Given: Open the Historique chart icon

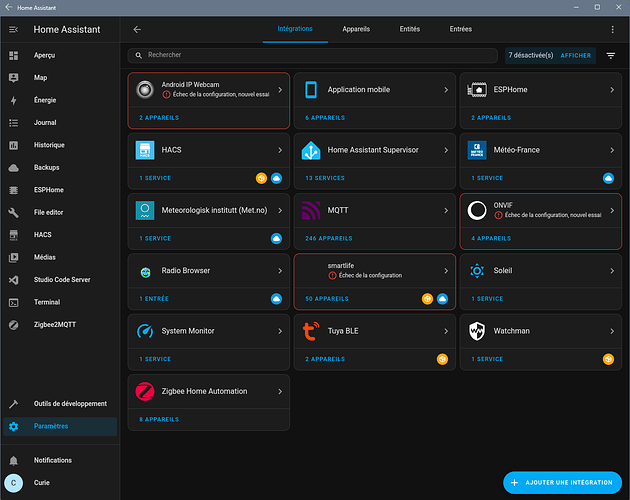Looking at the screenshot, I should 14,145.
